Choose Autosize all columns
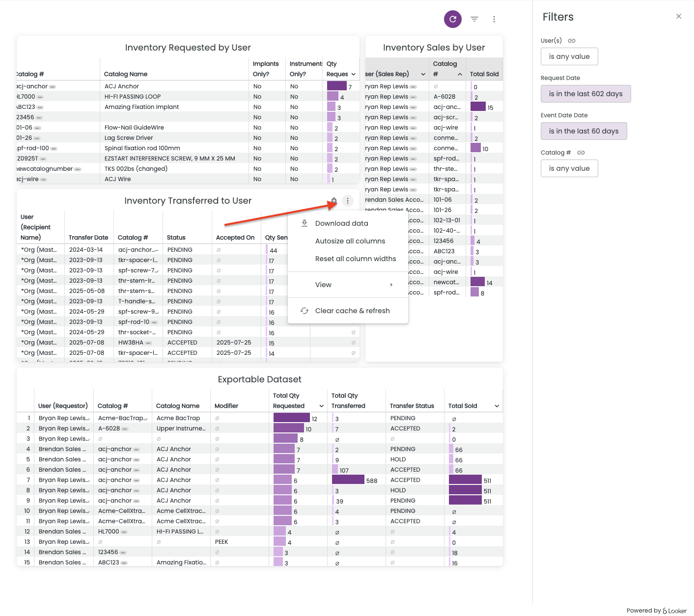Image resolution: width=694 pixels, height=616 pixels. (350, 241)
